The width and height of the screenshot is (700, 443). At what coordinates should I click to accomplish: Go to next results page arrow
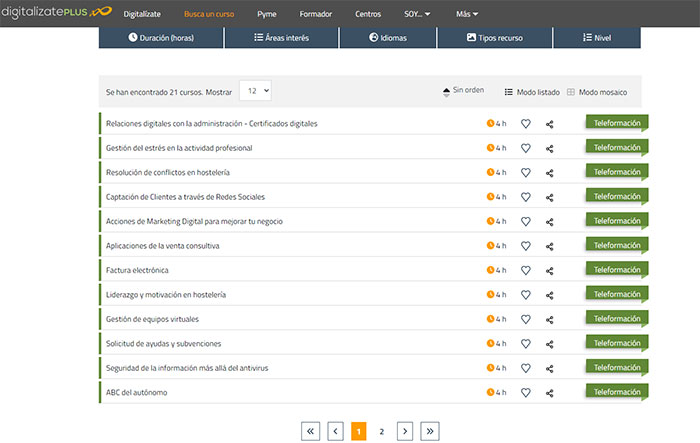[x=405, y=431]
